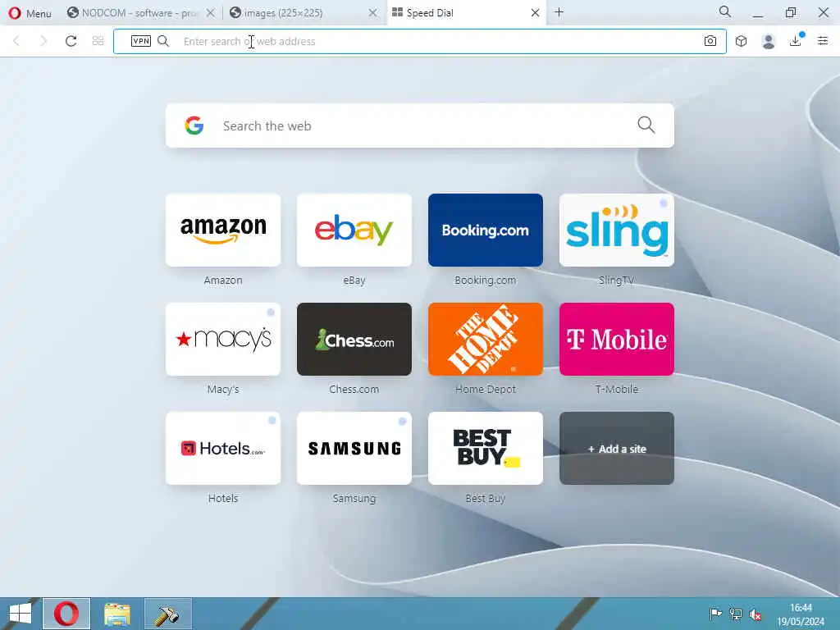This screenshot has height=630, width=840.
Task: Reload the page
Action: [x=71, y=41]
